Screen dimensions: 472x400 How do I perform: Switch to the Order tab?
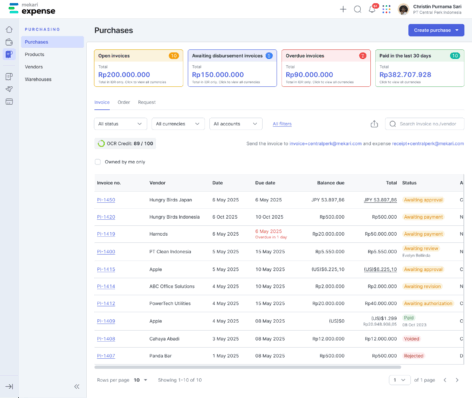click(x=124, y=102)
